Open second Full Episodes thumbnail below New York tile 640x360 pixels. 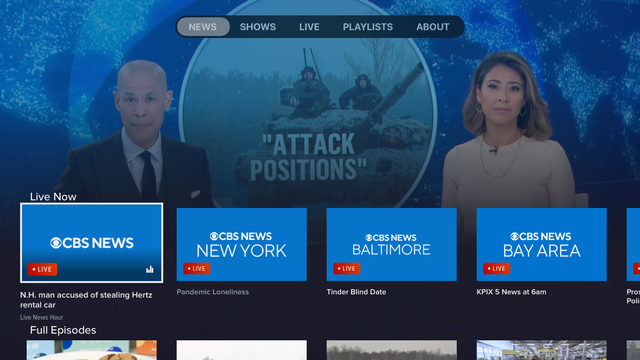tap(242, 350)
